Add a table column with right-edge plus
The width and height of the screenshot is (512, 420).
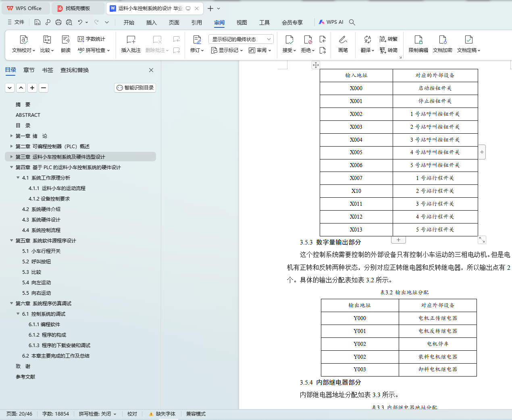click(x=482, y=152)
